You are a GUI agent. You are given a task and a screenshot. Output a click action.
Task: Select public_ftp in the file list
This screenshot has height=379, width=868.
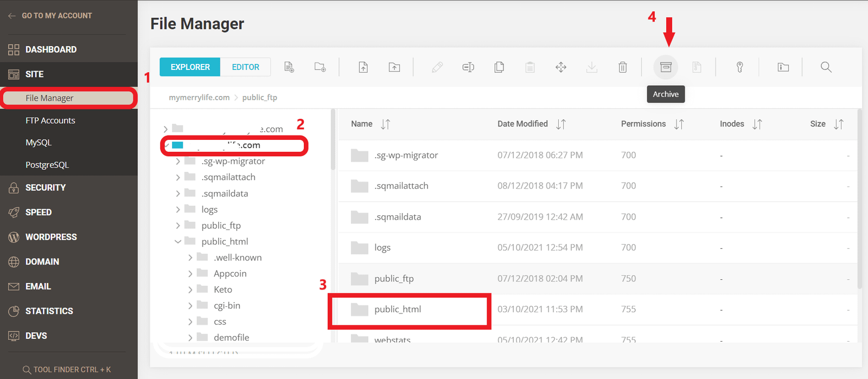[598, 279]
